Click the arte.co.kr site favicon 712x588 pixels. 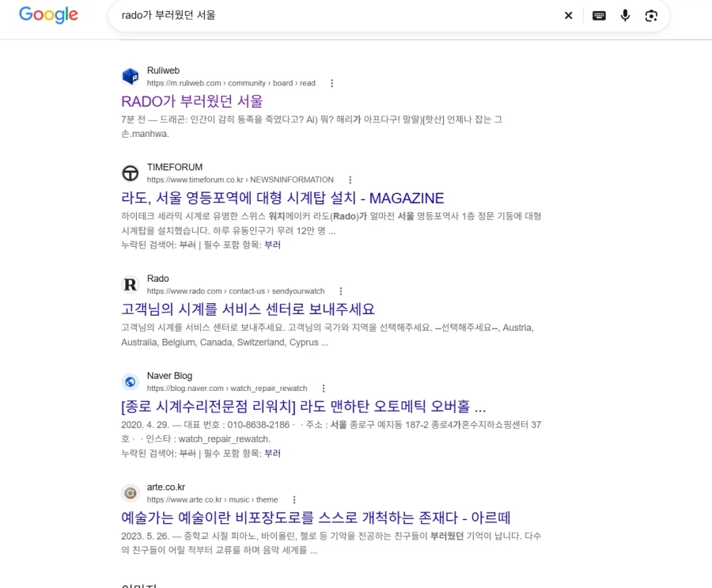click(131, 493)
